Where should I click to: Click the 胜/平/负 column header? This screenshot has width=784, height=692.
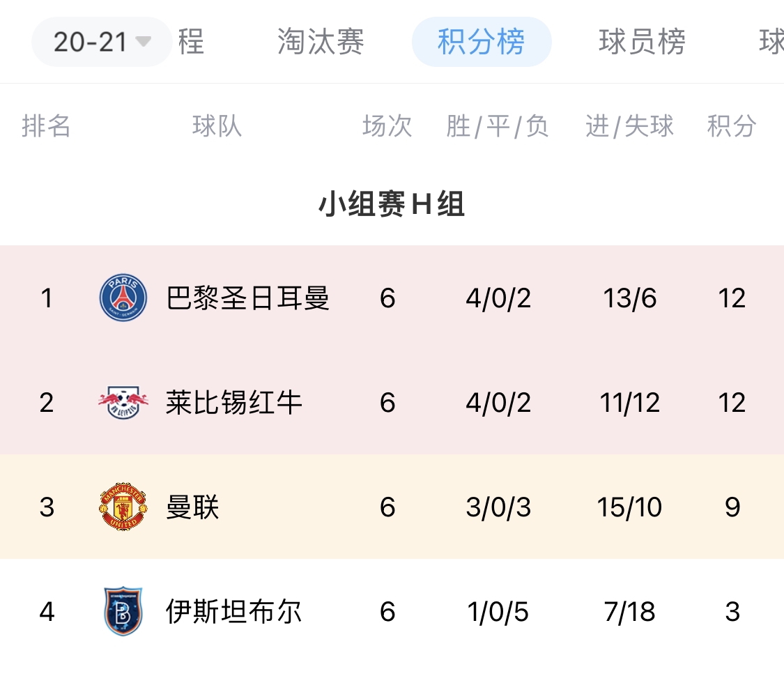tap(498, 126)
